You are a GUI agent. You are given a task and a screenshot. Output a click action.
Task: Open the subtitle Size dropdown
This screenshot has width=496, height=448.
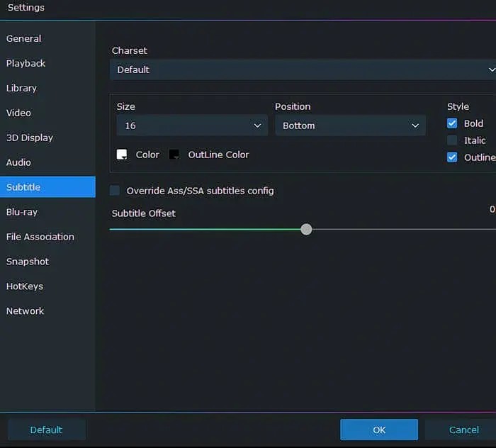click(192, 125)
